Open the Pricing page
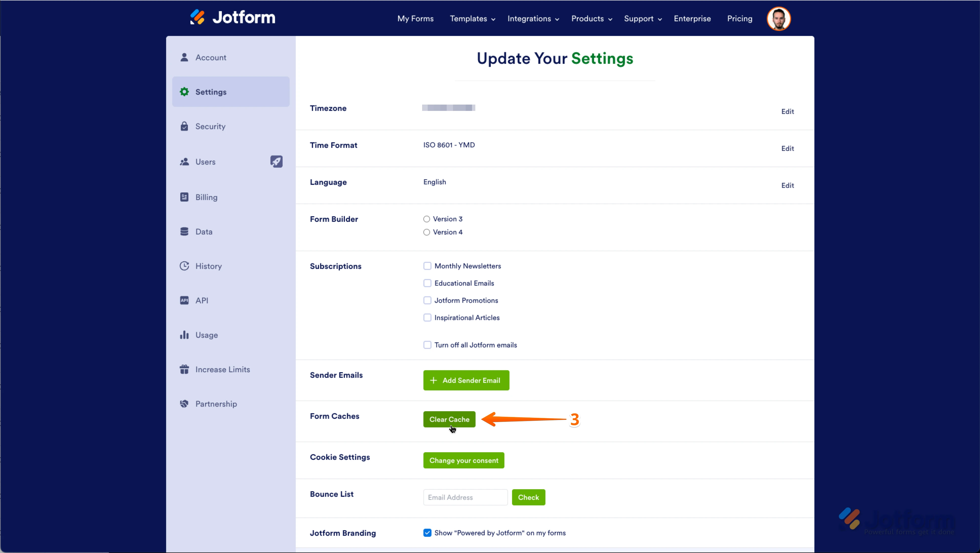 740,19
